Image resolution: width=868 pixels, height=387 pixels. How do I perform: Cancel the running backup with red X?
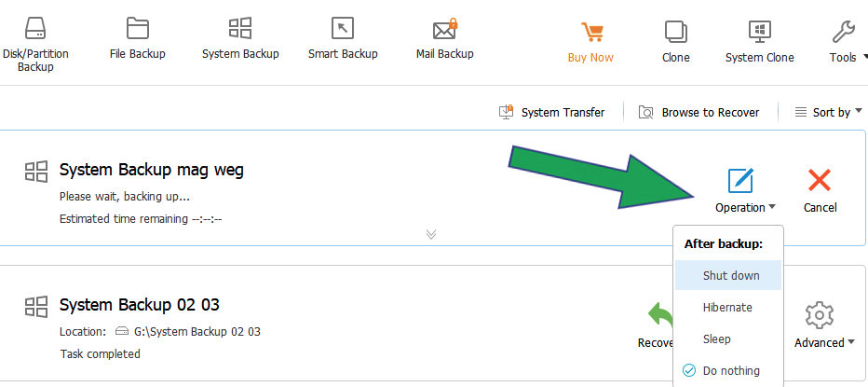click(820, 191)
